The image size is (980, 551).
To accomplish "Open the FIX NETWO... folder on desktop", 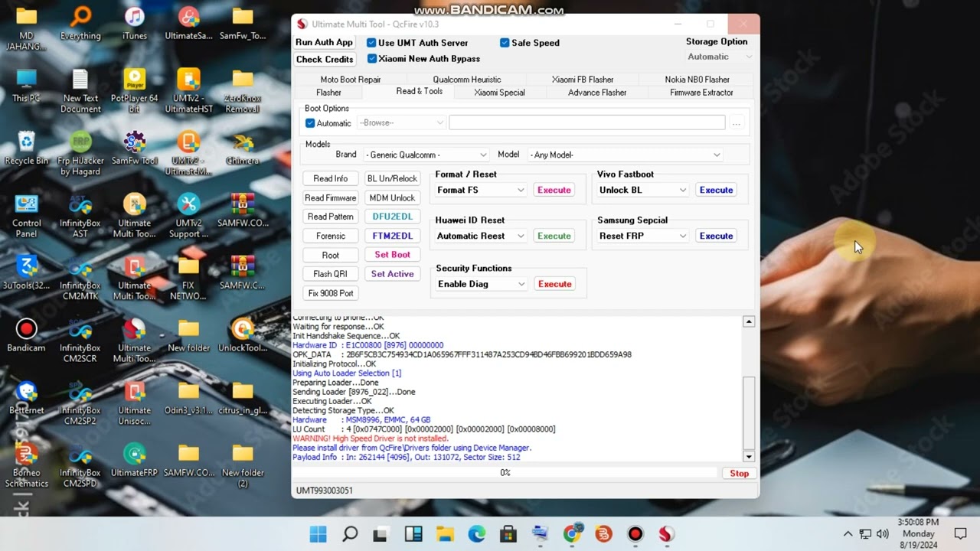I will click(188, 279).
